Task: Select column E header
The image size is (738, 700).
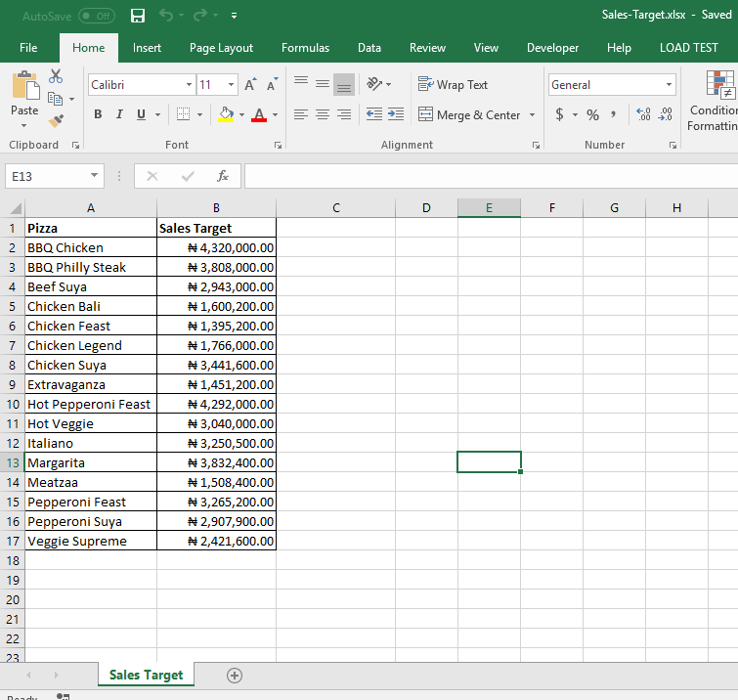Action: (489, 207)
